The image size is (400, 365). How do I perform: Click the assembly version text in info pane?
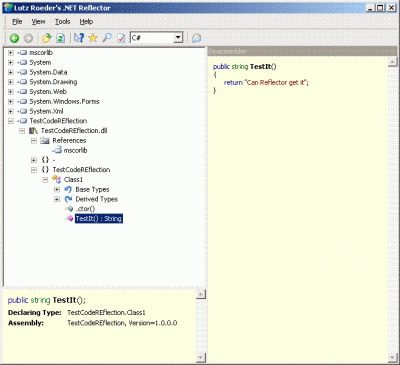(x=122, y=323)
